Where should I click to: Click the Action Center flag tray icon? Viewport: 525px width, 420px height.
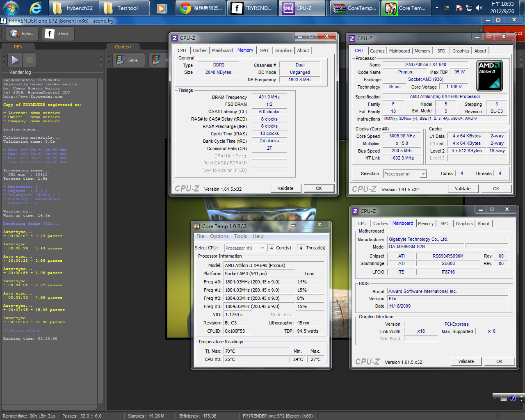coord(459,8)
